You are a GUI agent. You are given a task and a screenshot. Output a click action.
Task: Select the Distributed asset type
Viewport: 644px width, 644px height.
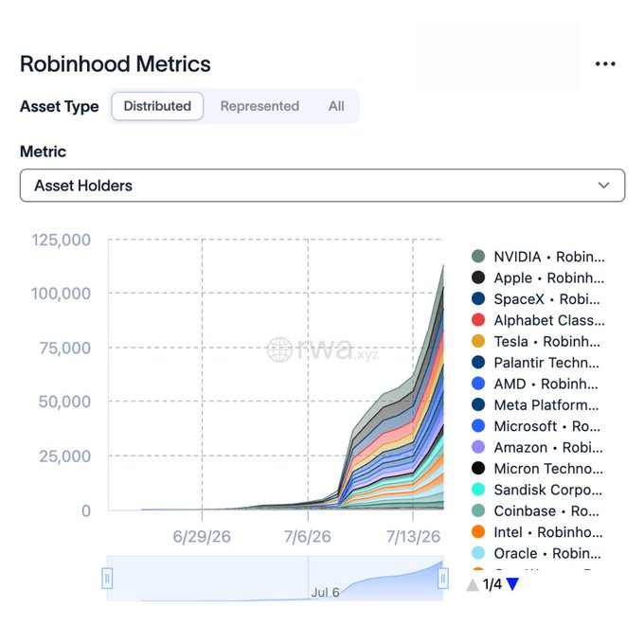(157, 106)
